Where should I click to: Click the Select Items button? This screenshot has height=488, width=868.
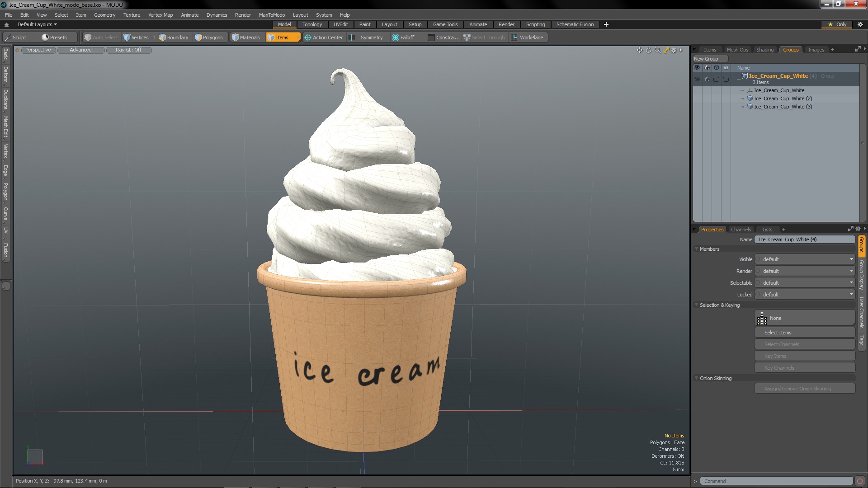tap(805, 333)
